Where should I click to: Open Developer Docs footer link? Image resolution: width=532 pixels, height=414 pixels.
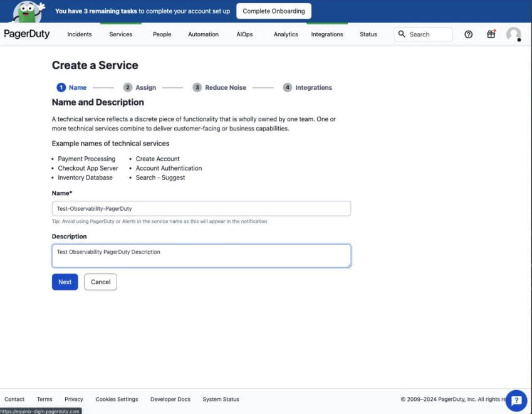(170, 399)
